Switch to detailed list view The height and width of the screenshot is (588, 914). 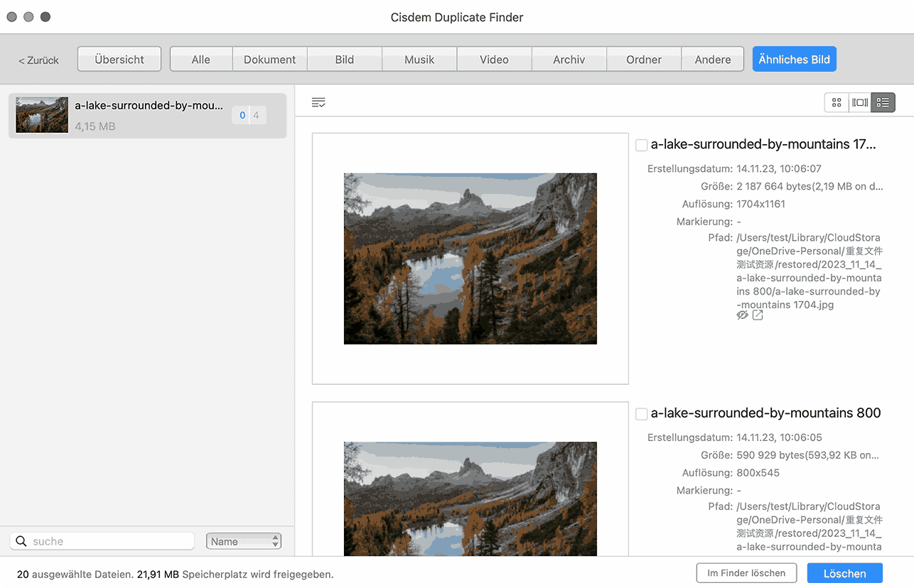click(883, 103)
